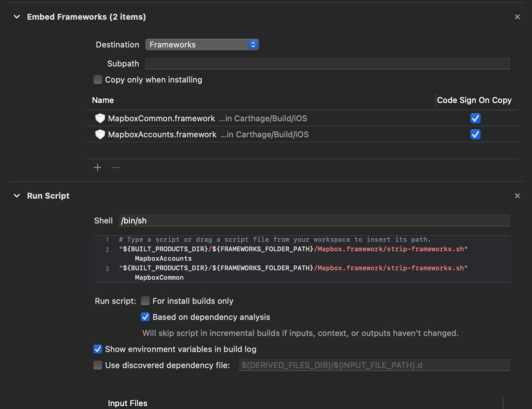Viewport: 532px width, 409px height.
Task: Select the Code Sign On Copy column header
Action: tap(474, 100)
